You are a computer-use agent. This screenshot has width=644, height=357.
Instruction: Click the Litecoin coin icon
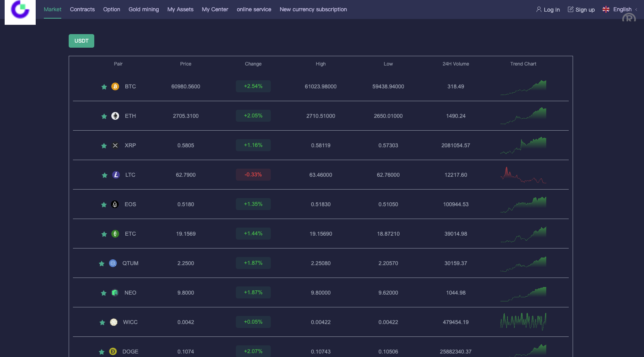116,175
